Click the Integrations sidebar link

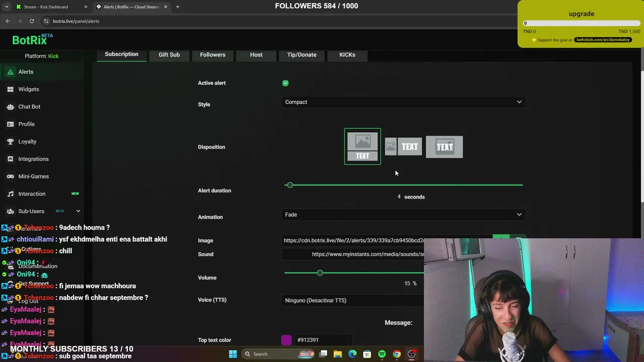[x=34, y=159]
